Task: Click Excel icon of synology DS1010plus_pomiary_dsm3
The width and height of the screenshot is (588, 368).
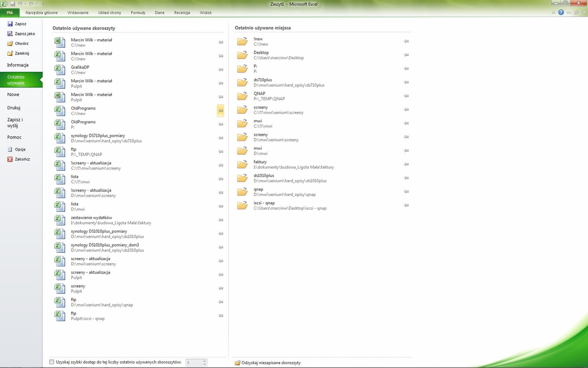Action: tap(60, 247)
